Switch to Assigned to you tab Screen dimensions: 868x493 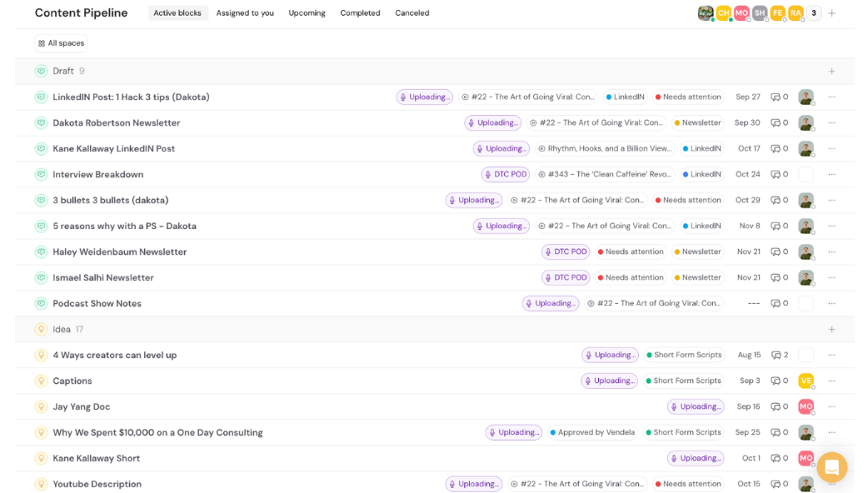(x=245, y=12)
